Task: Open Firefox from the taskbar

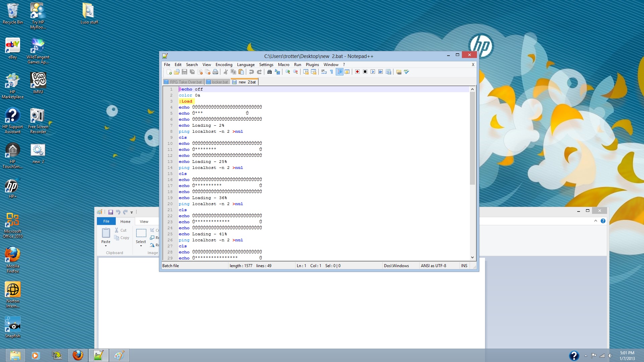Action: [78, 355]
